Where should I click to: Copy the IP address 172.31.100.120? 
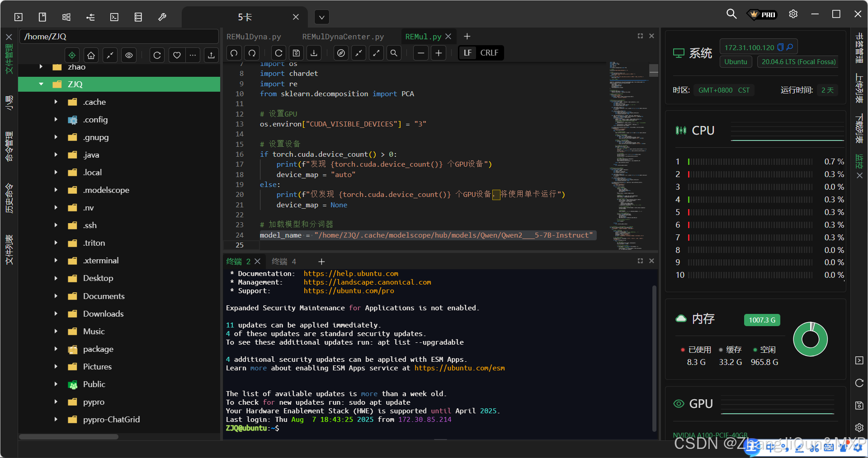(780, 47)
